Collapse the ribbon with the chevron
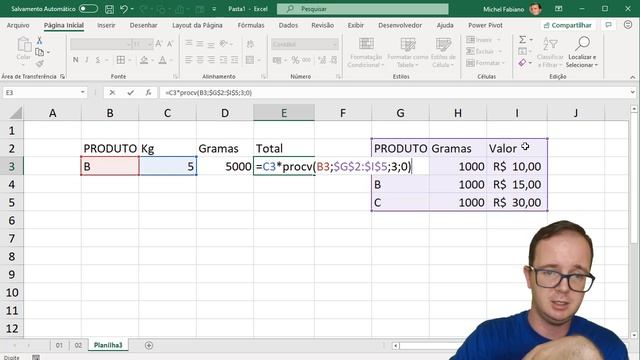The height and width of the screenshot is (360, 640). (x=633, y=77)
